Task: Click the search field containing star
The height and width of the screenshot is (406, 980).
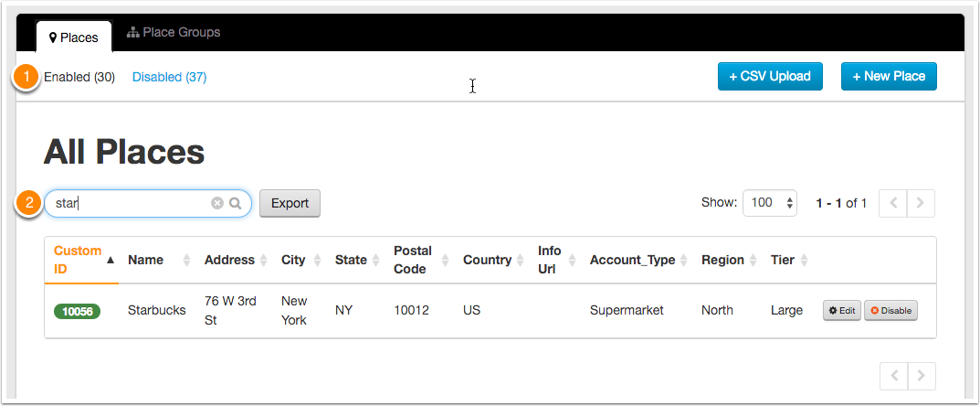Action: [147, 203]
